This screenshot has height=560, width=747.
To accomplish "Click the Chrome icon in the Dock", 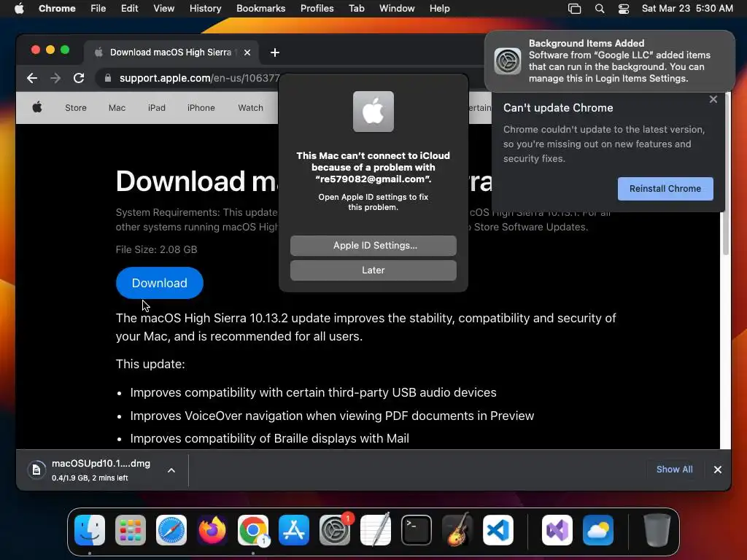I will point(253,530).
